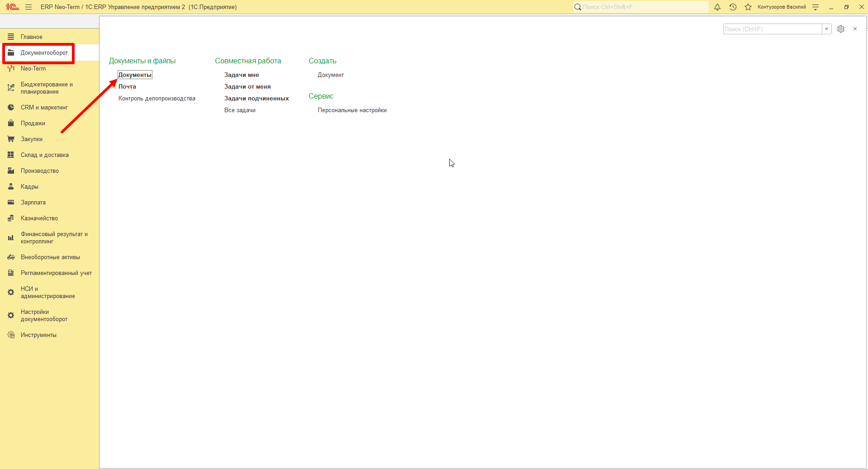Image resolution: width=868 pixels, height=469 pixels.
Task: Click the Закупки cart icon
Action: pos(11,139)
